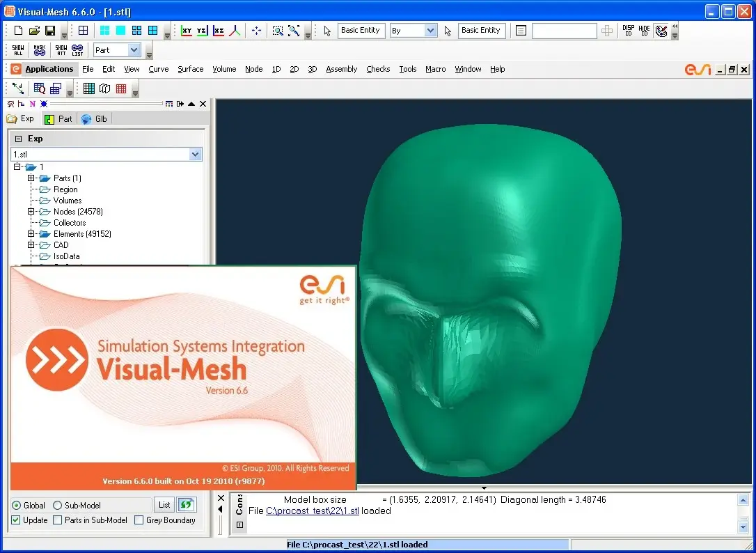Open the color palette brush icon
756x553 pixels.
[x=661, y=31]
